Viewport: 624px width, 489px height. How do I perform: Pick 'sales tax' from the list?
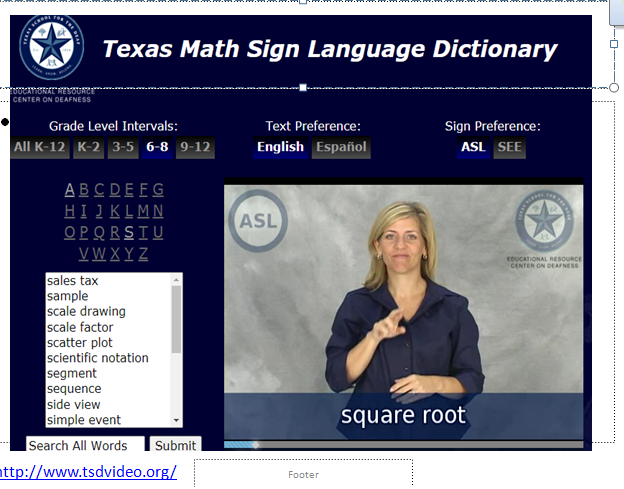click(72, 281)
